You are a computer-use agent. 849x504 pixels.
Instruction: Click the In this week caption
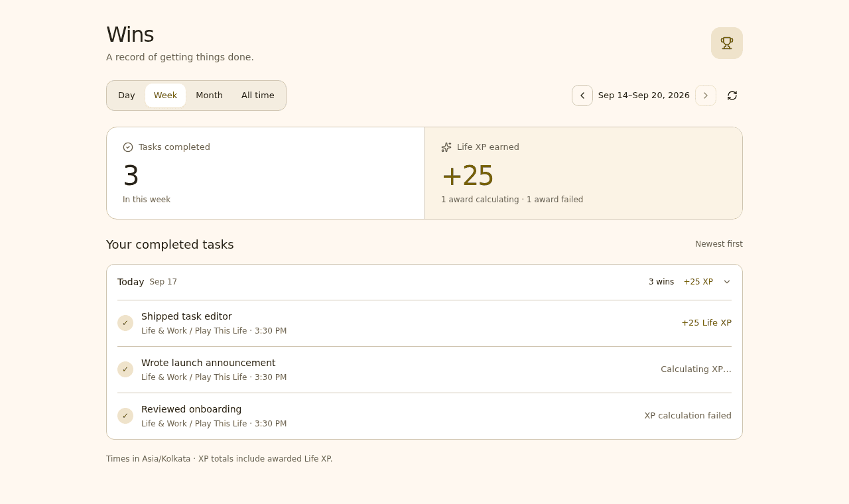[x=147, y=200]
